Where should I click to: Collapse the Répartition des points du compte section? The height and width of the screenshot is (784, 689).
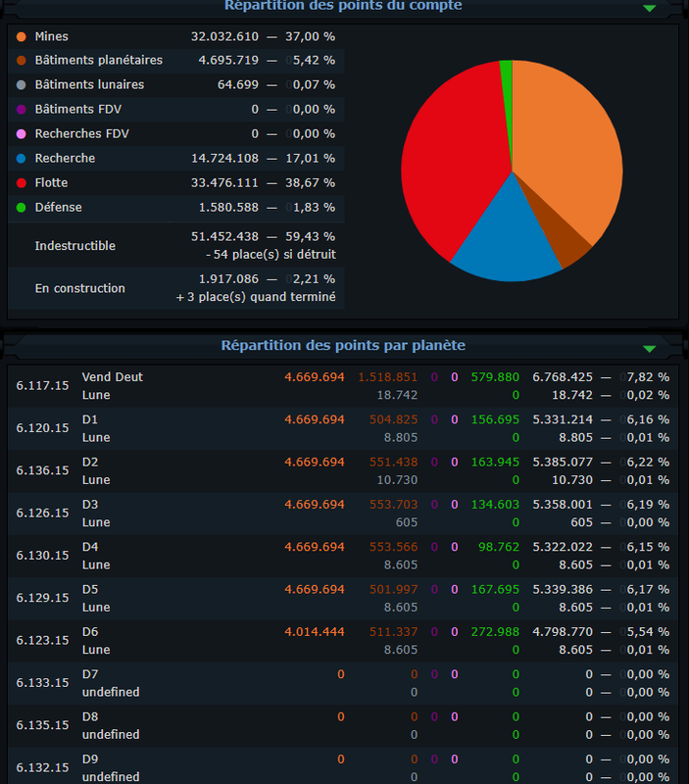[649, 8]
